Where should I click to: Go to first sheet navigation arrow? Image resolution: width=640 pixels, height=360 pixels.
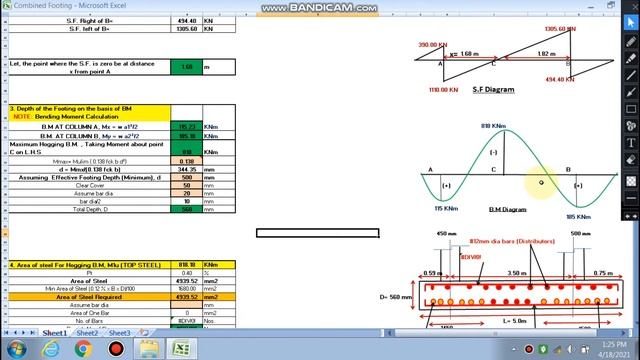6,333
